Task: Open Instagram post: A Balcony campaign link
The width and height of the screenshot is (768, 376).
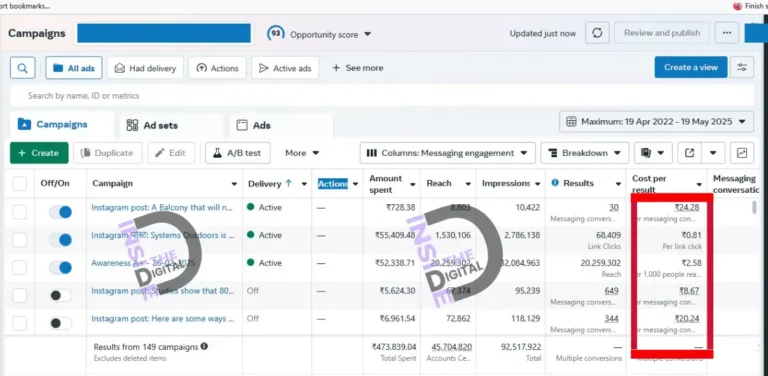Action: coord(162,208)
